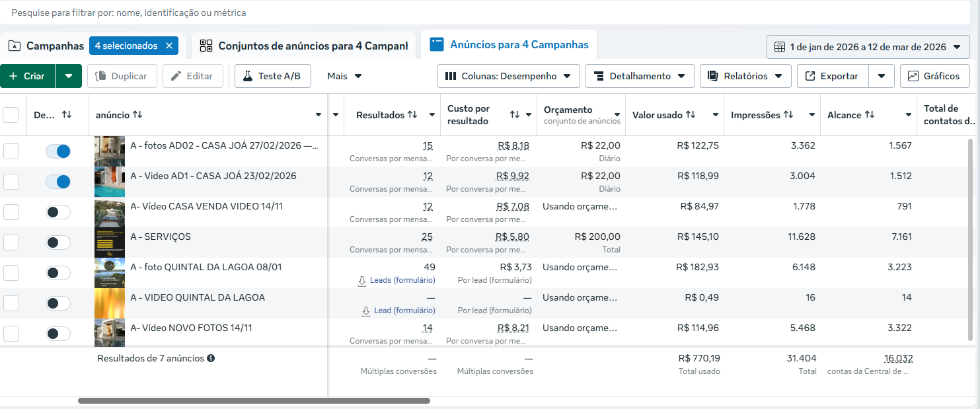
Task: Click the Criar button
Action: pos(27,75)
